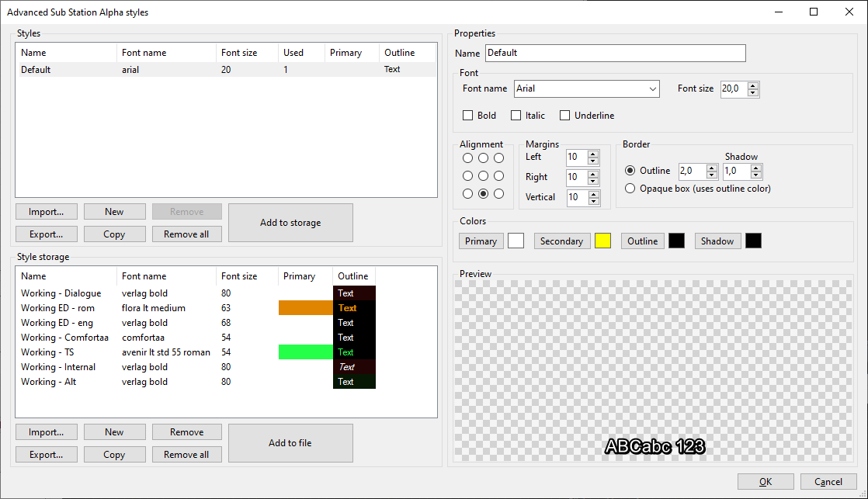Increase Font size with the up stepper arrow
This screenshot has width=868, height=499.
click(753, 85)
